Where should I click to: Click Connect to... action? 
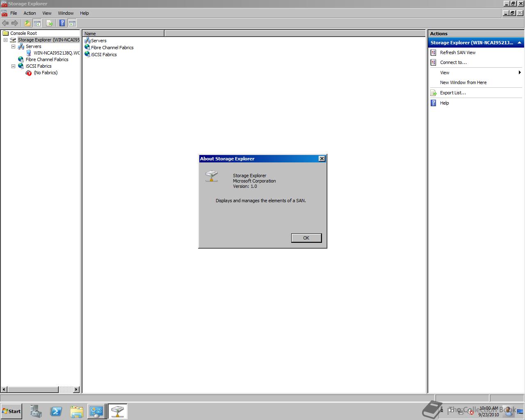click(x=453, y=62)
